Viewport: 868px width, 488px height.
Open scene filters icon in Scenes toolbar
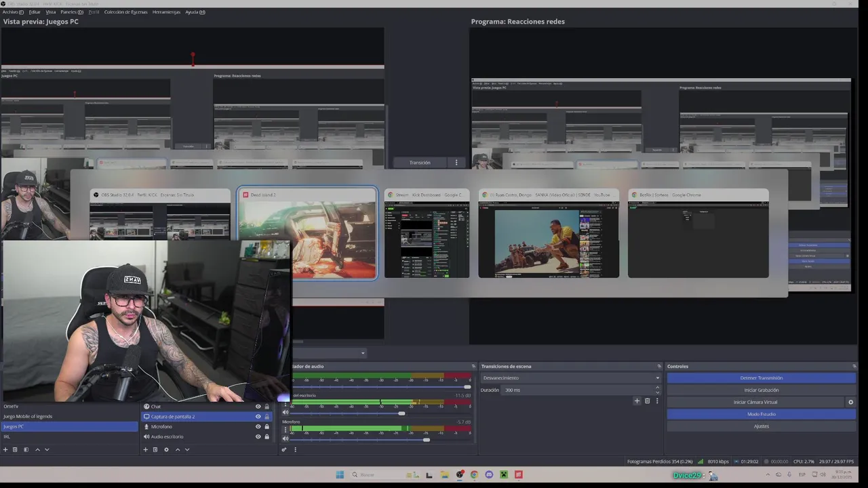(26, 449)
